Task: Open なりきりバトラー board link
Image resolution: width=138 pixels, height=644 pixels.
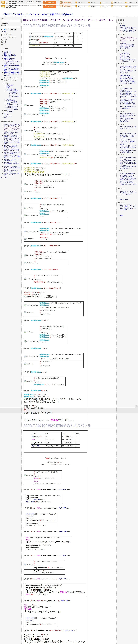Action: [x=11, y=99]
